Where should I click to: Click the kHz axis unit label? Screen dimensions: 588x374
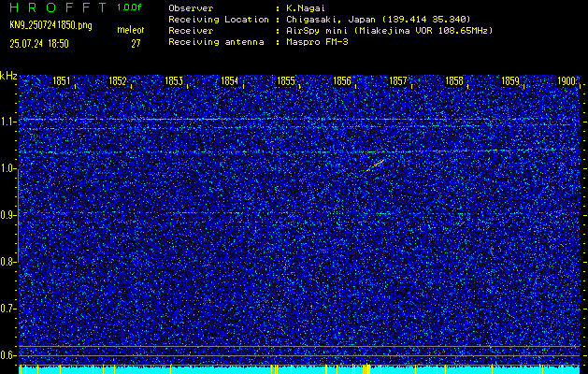(x=8, y=76)
